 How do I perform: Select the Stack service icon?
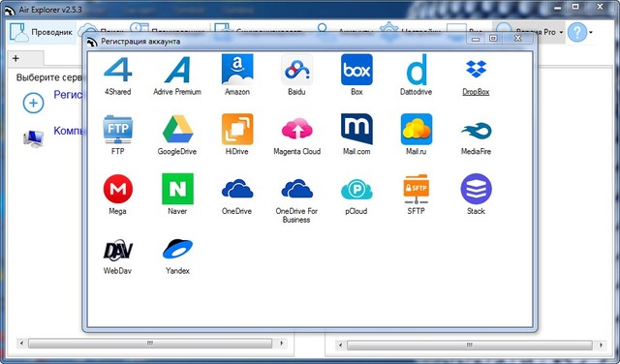pyautogui.click(x=476, y=189)
